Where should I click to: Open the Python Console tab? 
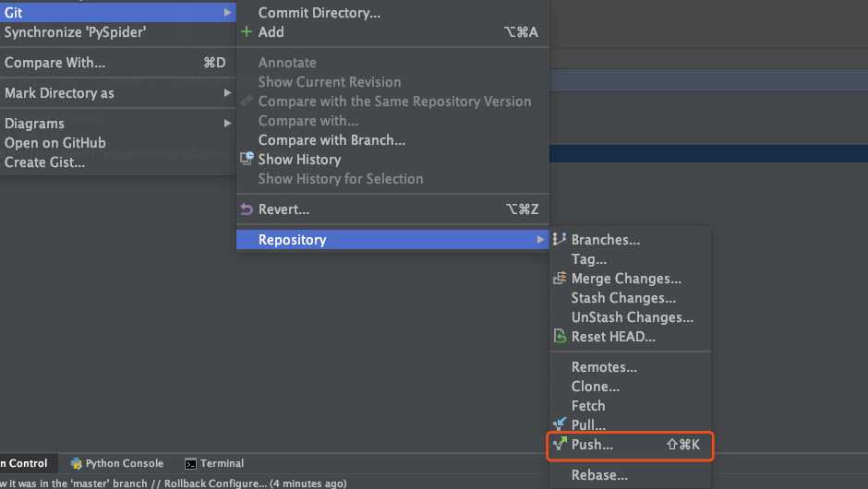click(124, 463)
